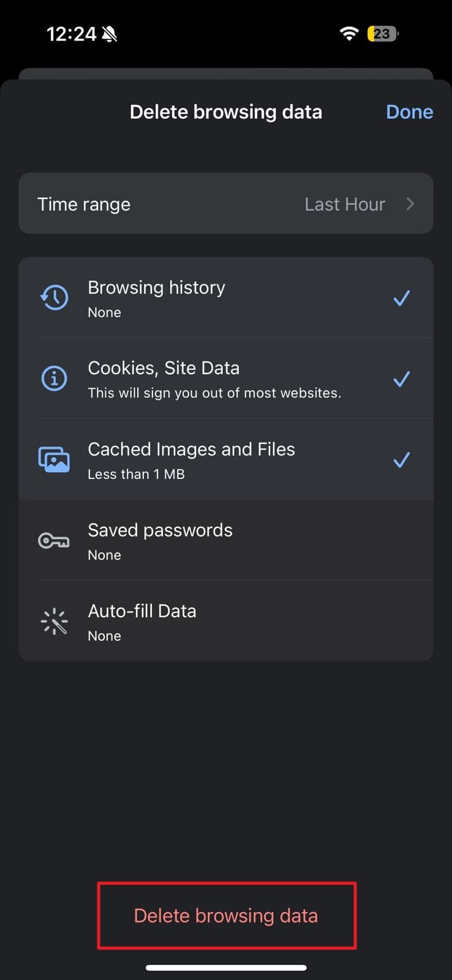Tap the Cookies, Site Data info icon
This screenshot has height=980, width=452.
54,378
